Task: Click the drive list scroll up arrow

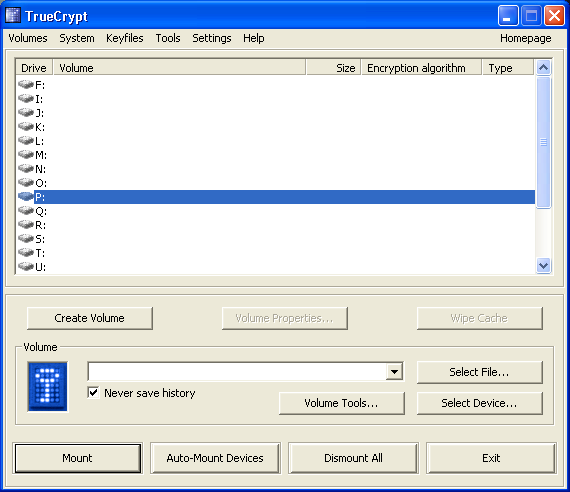Action: (x=543, y=68)
